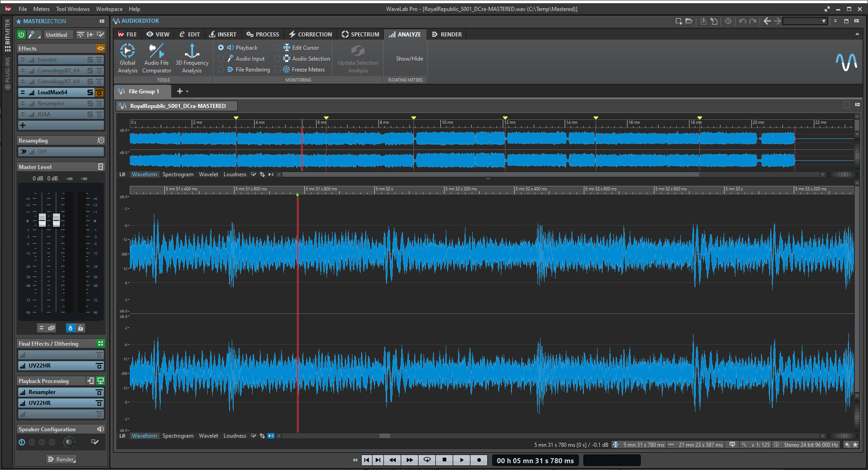
Task: Open the Master Section layout menu icon
Action: pos(102,21)
